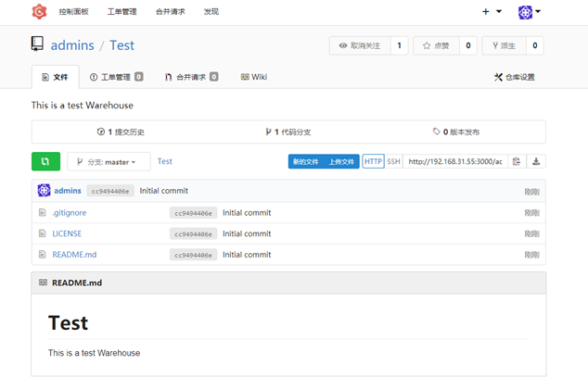The height and width of the screenshot is (390, 588).
Task: Star the repository with 点赞 button
Action: pos(436,45)
